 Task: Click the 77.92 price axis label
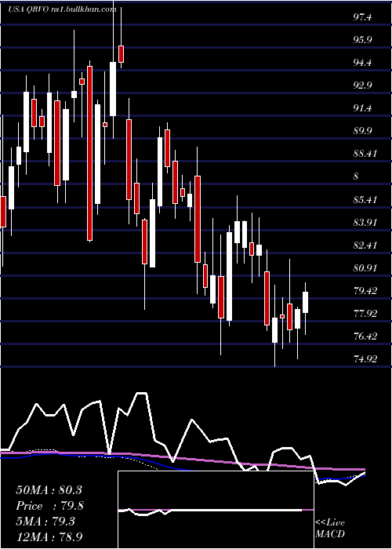[365, 314]
